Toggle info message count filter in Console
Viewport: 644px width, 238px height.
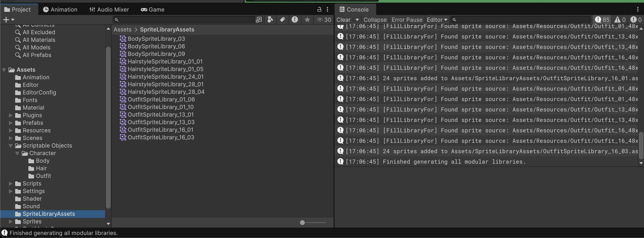pyautogui.click(x=602, y=19)
